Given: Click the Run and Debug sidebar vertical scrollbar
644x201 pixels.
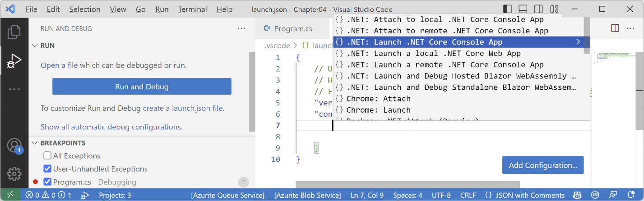Looking at the screenshot, I should pos(252,91).
